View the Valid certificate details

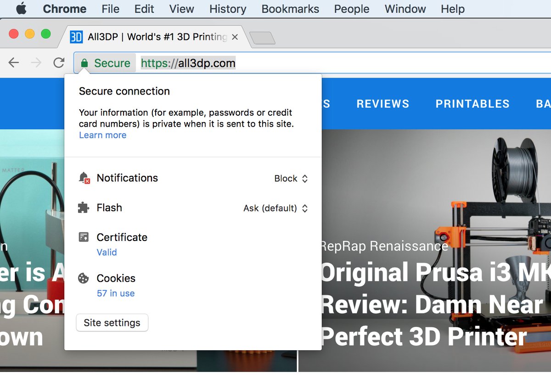click(x=107, y=252)
